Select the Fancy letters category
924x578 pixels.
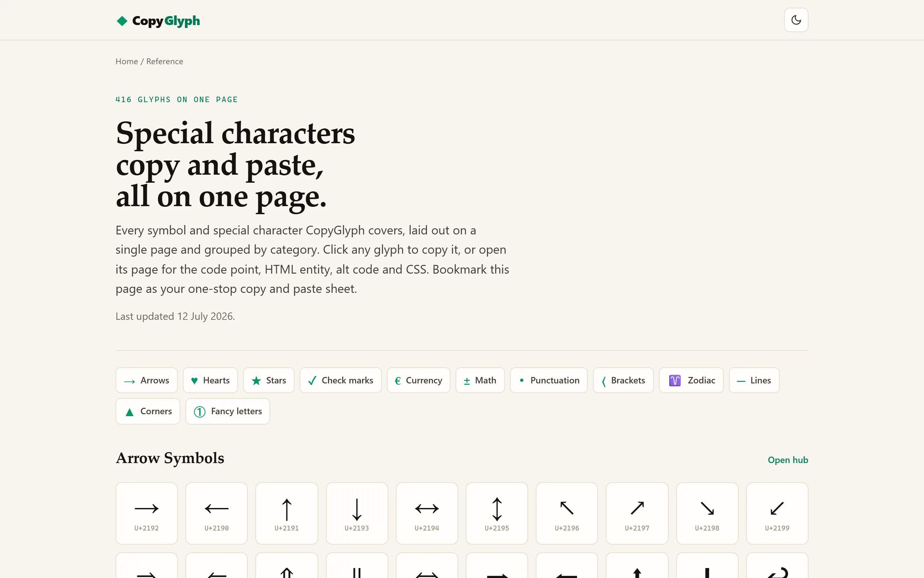click(227, 411)
